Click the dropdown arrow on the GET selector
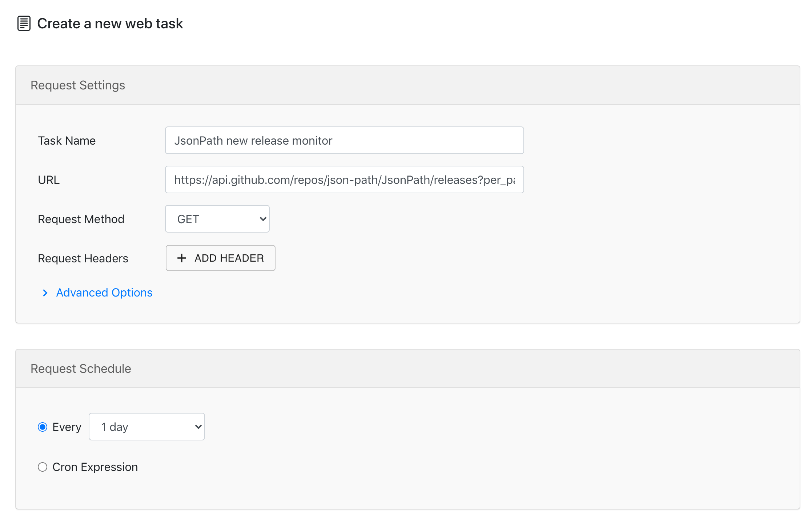812x524 pixels. [x=262, y=219]
